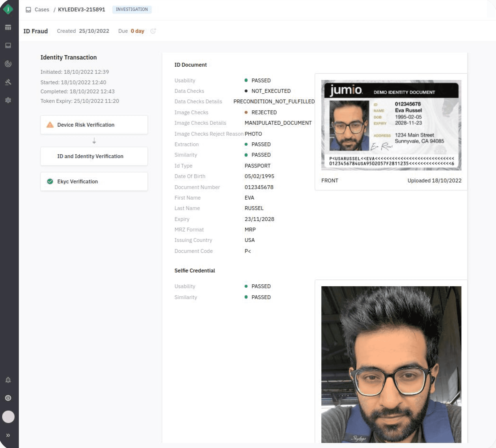Open the cases inbox sidebar icon
Viewport: 496px width, 448px height.
point(8,46)
